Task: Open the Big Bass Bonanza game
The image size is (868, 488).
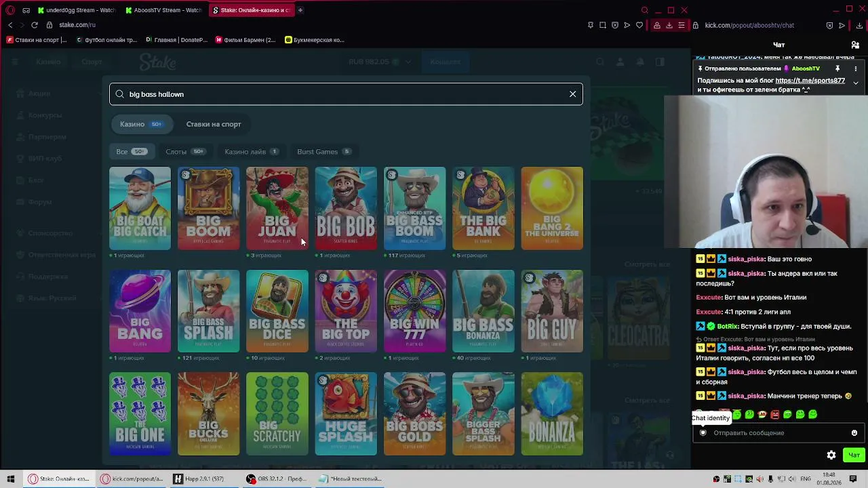Action: coord(483,311)
